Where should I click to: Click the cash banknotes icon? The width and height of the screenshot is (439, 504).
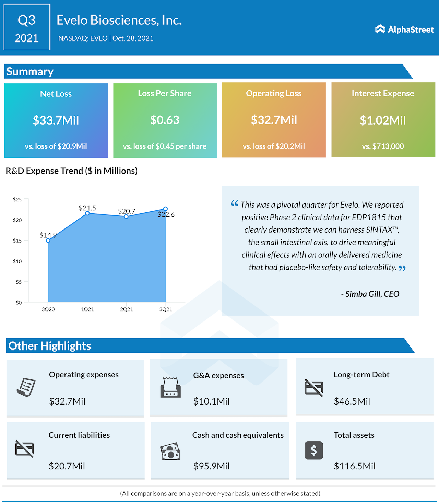click(170, 451)
